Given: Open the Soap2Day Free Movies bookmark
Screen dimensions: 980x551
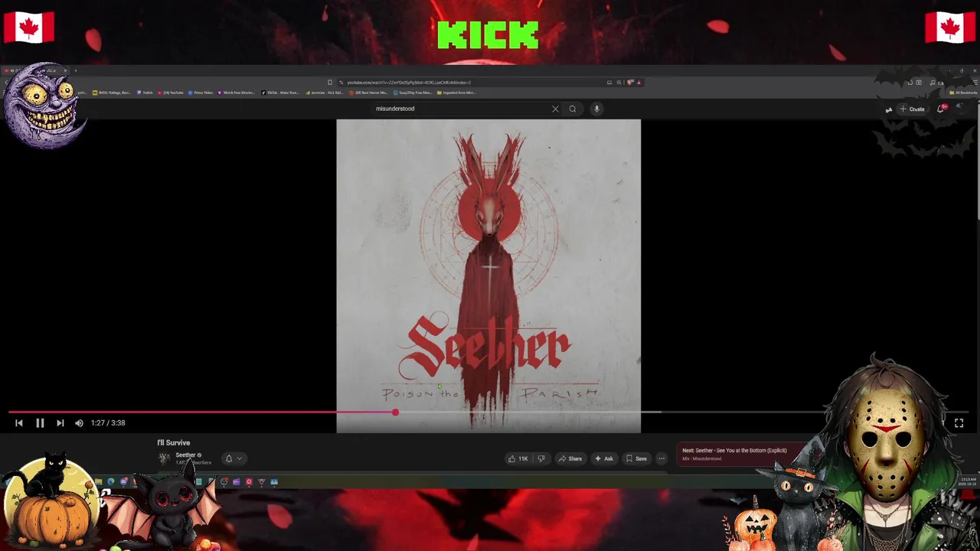Looking at the screenshot, I should click(413, 93).
